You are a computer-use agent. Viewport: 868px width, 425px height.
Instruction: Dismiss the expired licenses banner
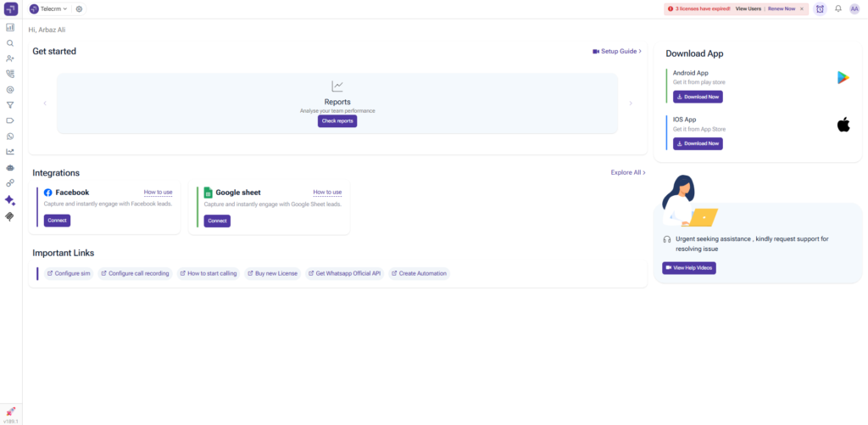pos(802,8)
